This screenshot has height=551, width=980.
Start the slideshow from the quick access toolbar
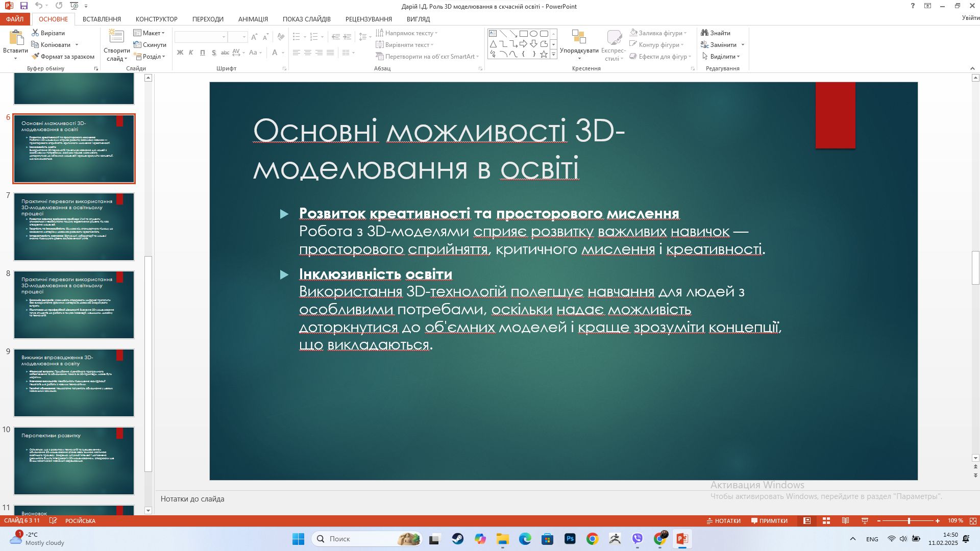[75, 6]
